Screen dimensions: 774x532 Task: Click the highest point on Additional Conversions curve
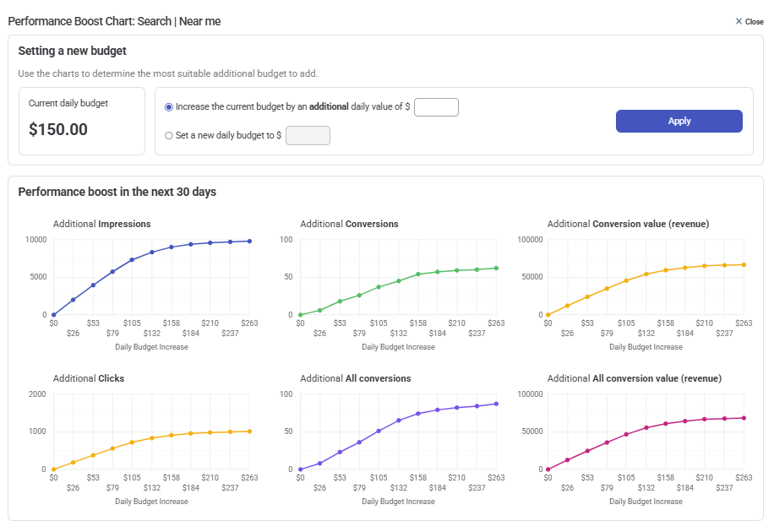(x=496, y=266)
